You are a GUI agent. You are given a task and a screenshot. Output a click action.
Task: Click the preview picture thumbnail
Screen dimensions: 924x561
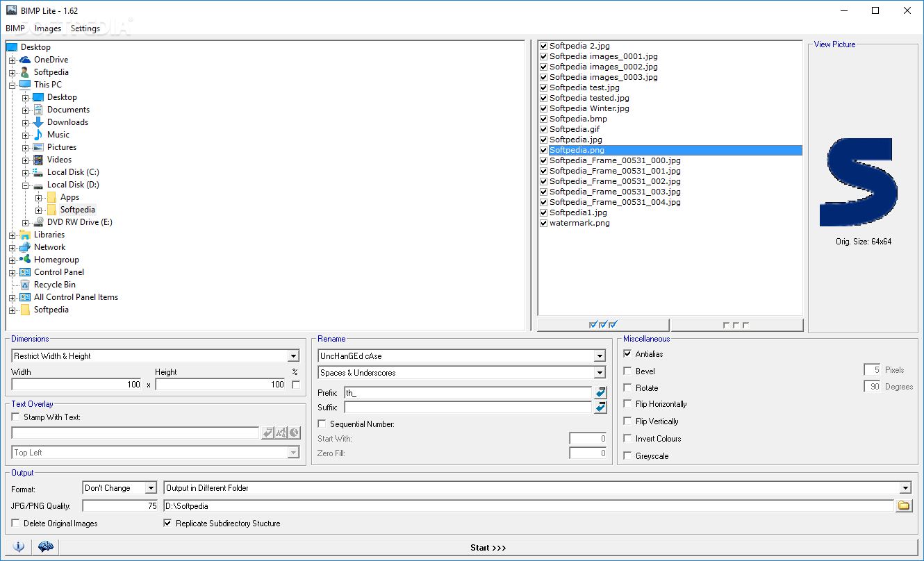point(859,182)
